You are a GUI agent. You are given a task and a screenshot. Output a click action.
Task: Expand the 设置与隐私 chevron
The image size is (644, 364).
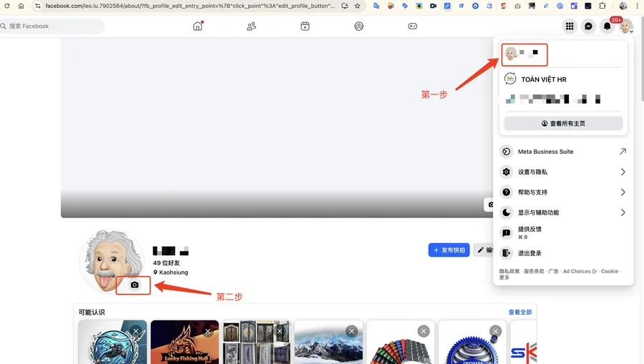[x=623, y=172]
